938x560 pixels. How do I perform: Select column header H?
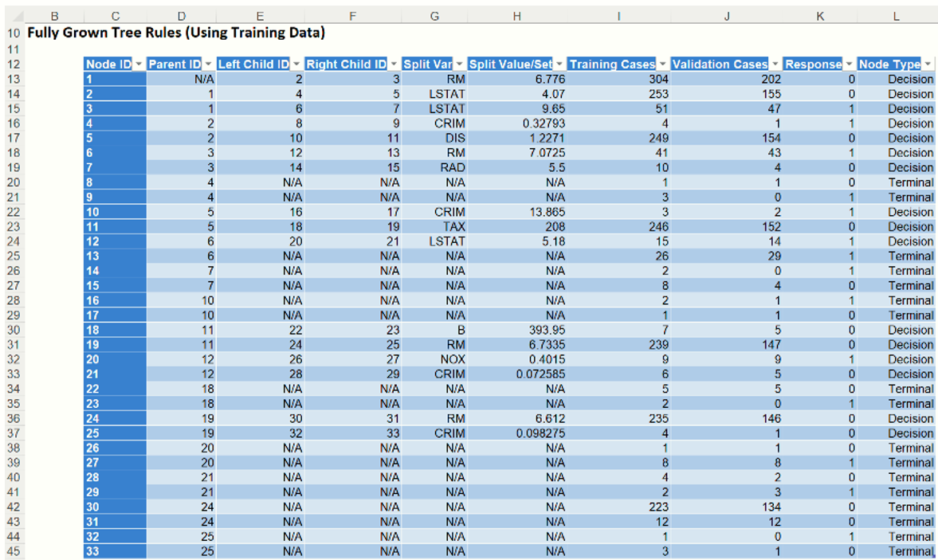tap(516, 16)
